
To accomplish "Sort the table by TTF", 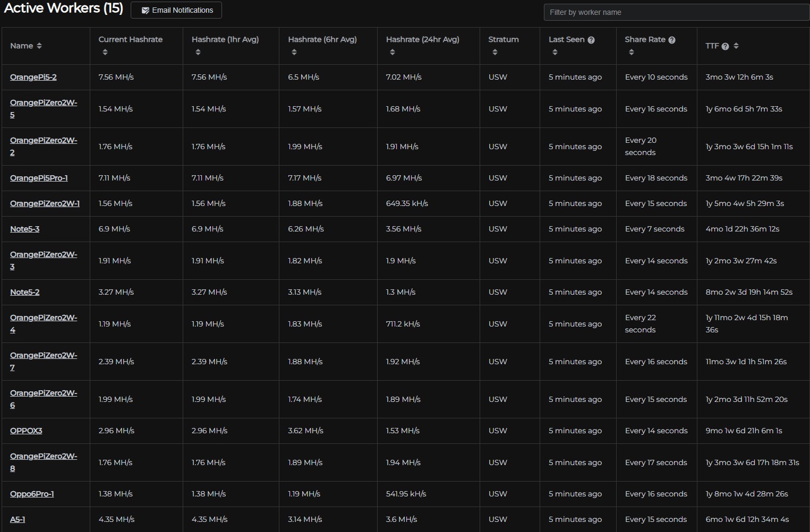I will coord(736,46).
